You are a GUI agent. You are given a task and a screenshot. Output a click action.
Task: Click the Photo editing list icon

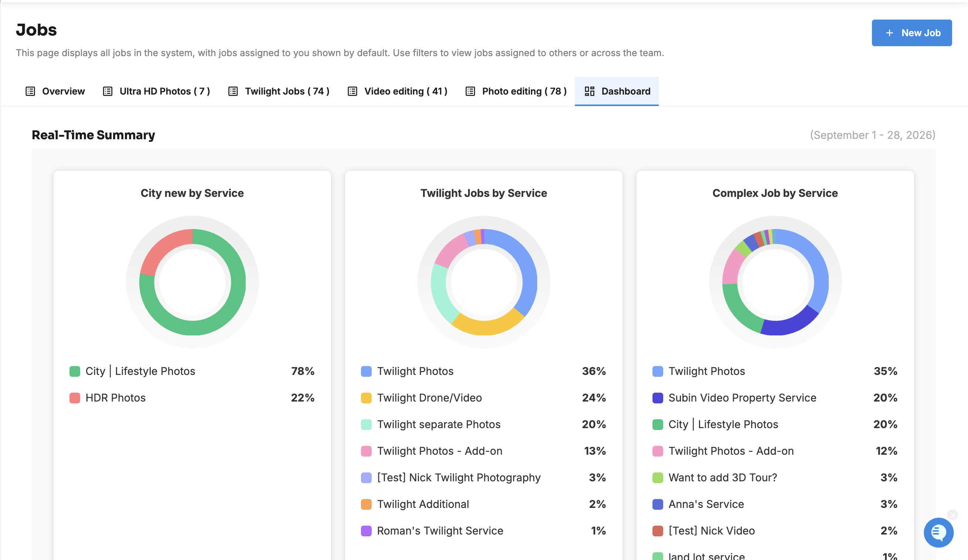point(470,91)
